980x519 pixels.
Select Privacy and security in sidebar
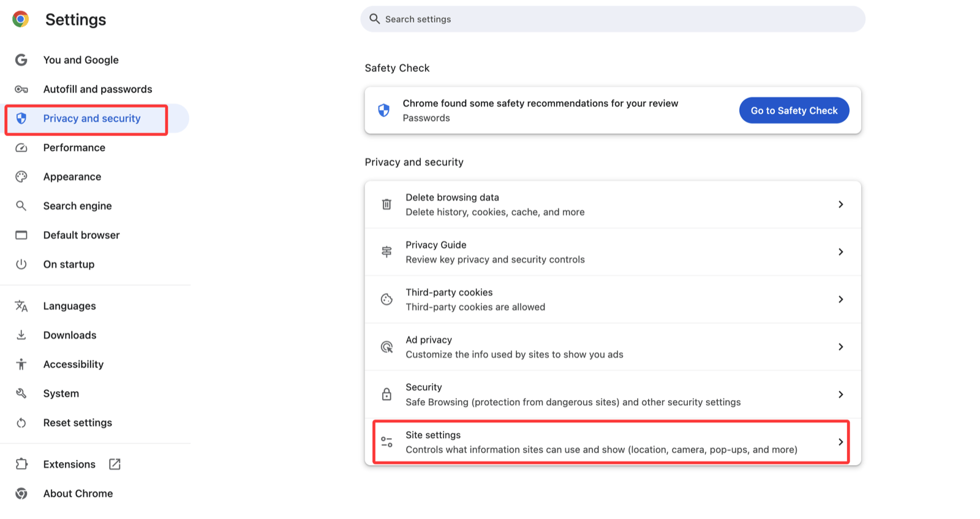click(92, 118)
